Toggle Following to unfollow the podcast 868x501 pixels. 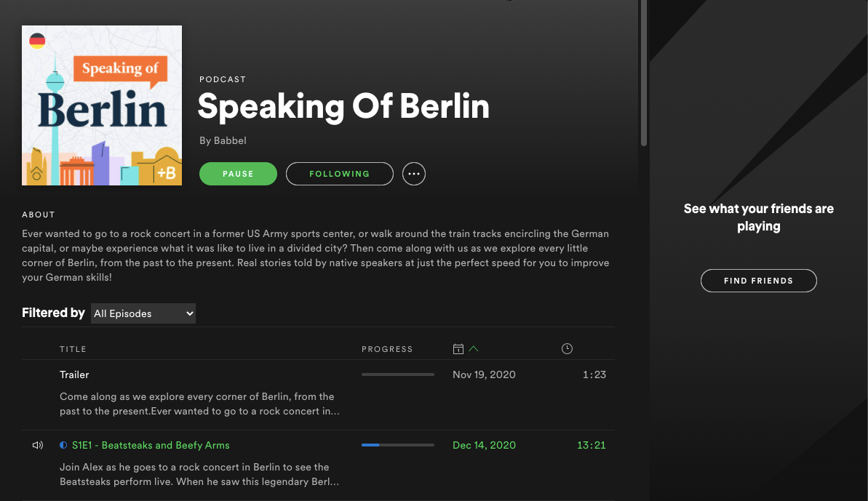pyautogui.click(x=339, y=174)
